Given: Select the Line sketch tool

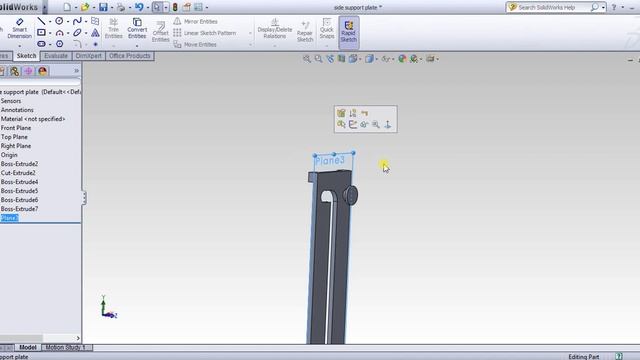Looking at the screenshot, I should [42, 21].
